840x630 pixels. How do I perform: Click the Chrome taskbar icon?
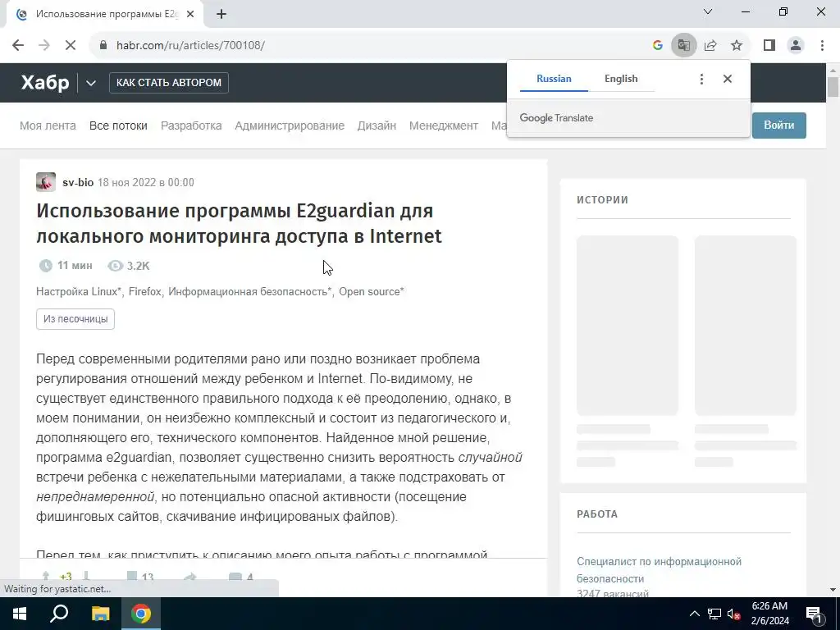[x=141, y=614]
